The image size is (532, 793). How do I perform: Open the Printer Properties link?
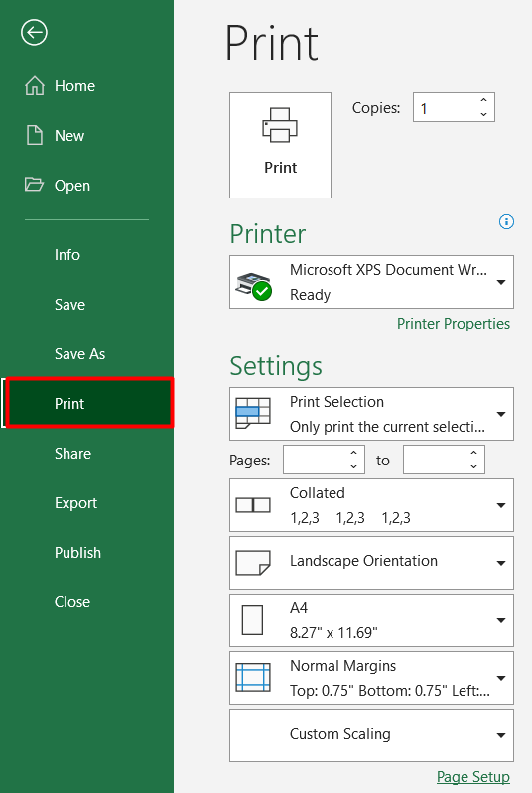(x=454, y=324)
